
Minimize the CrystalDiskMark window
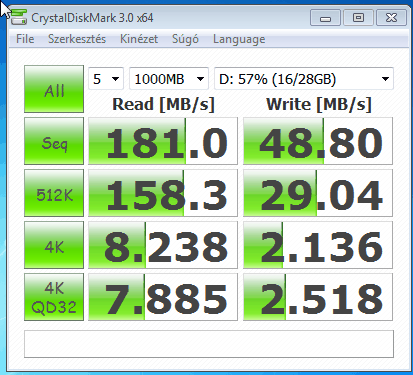325,17
